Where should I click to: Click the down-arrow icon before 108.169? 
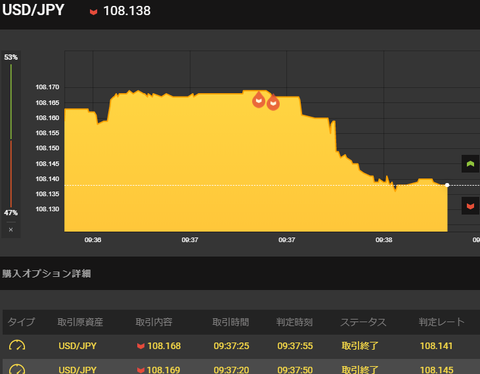click(x=141, y=370)
